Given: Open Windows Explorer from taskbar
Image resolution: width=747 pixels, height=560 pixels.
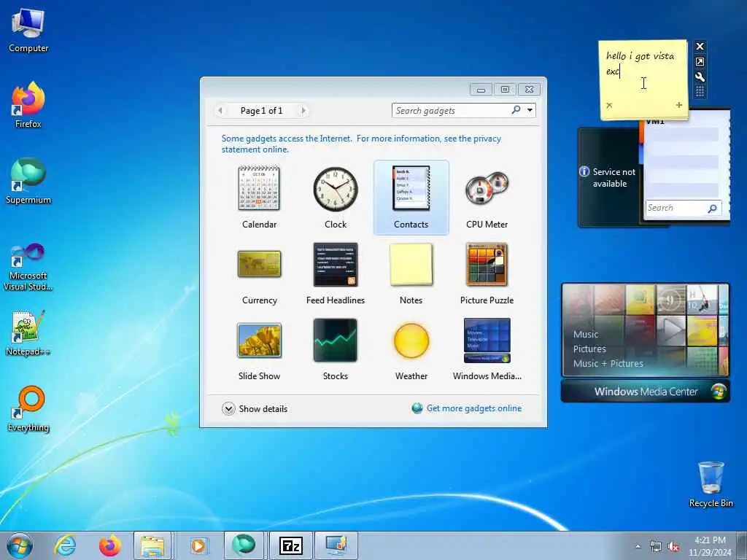Looking at the screenshot, I should pyautogui.click(x=152, y=545).
